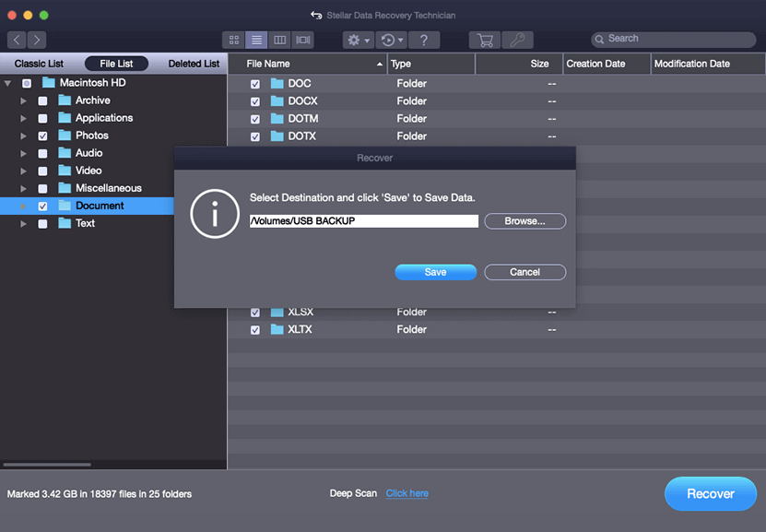Uncheck the DOCX folder checkbox
This screenshot has height=532, width=766.
[255, 101]
